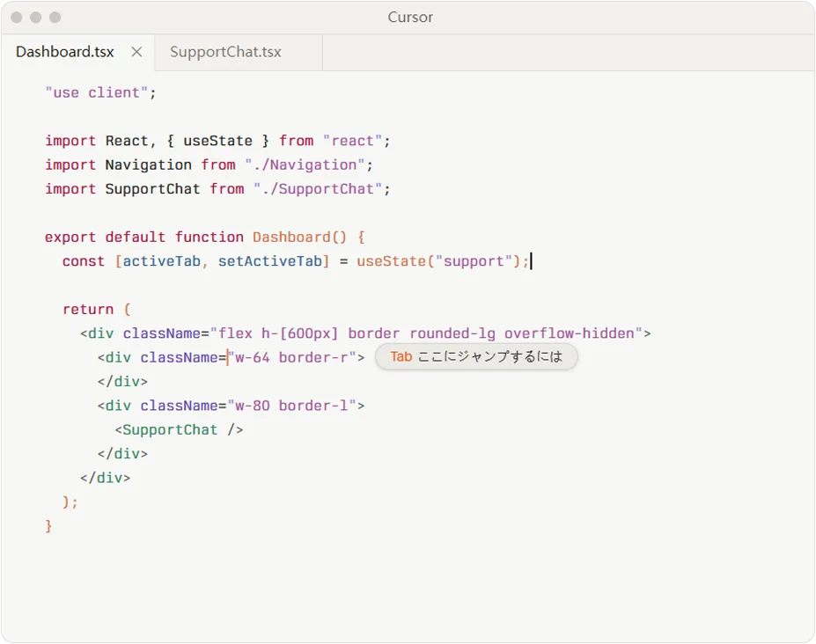The width and height of the screenshot is (816, 644).
Task: Click the useState name in the React import
Action: [x=217, y=141]
